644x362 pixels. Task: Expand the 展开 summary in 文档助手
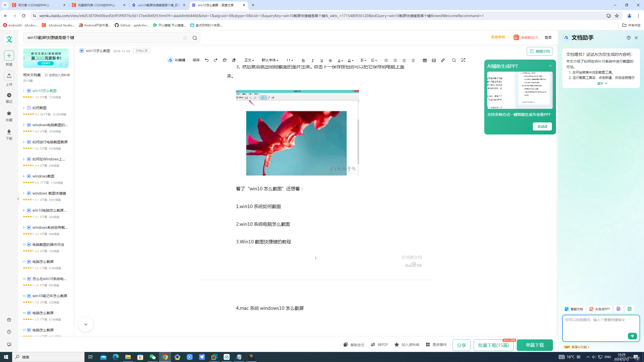tap(602, 83)
